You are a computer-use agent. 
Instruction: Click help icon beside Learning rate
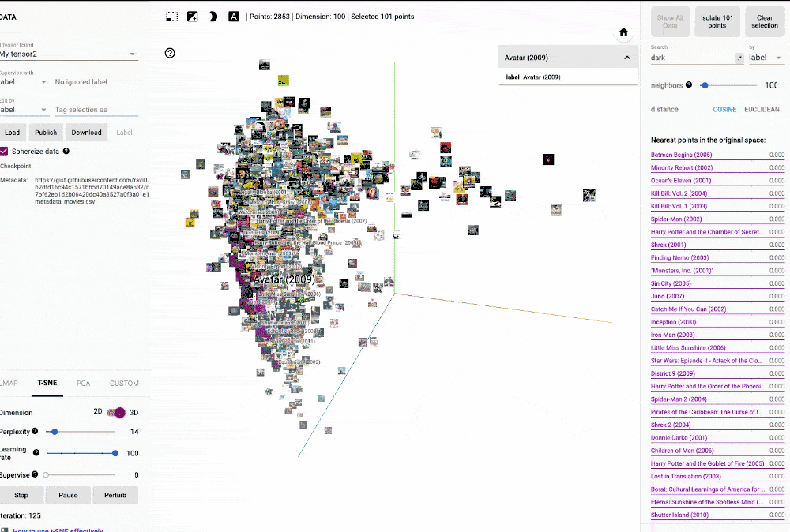point(36,452)
